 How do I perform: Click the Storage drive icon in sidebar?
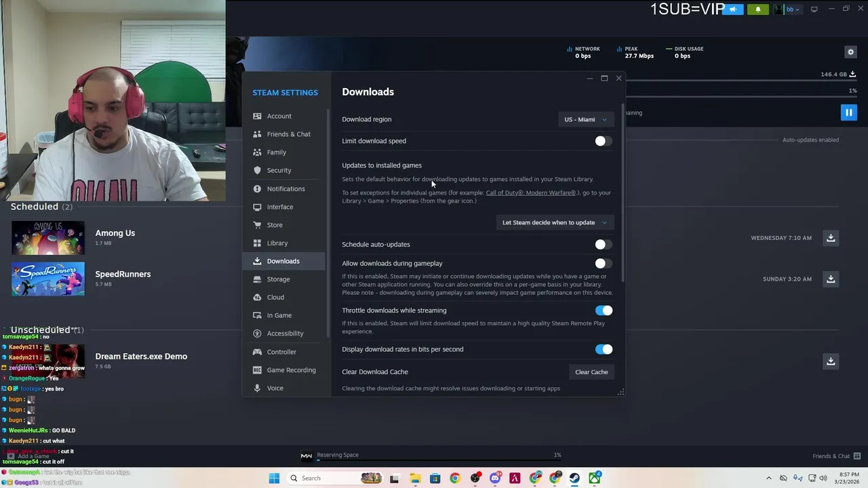tap(257, 279)
